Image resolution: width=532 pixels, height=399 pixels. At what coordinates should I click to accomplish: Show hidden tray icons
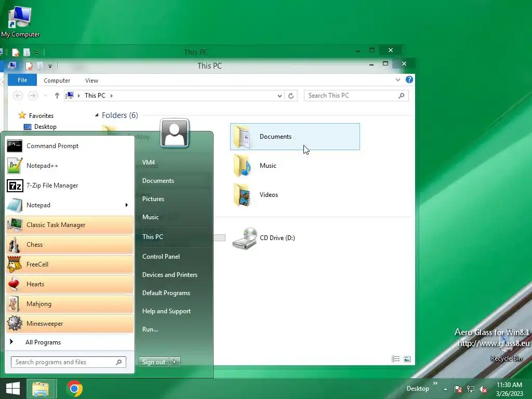[x=445, y=389]
